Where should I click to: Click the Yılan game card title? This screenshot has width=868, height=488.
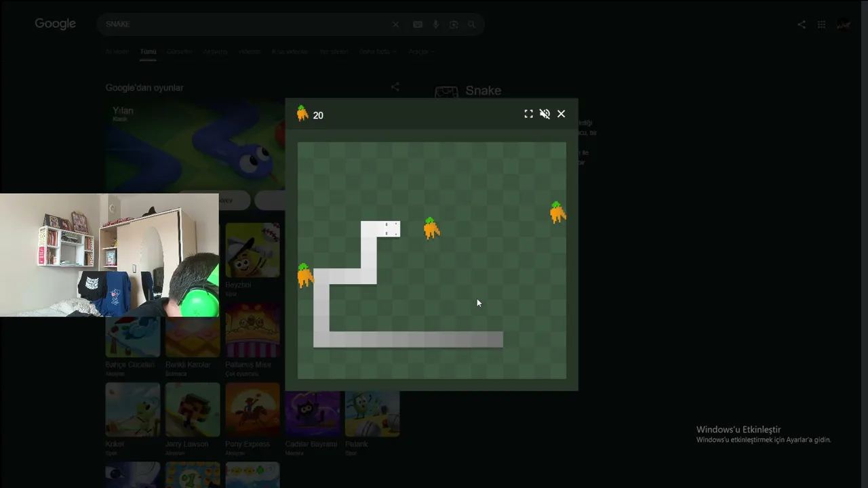coord(123,110)
